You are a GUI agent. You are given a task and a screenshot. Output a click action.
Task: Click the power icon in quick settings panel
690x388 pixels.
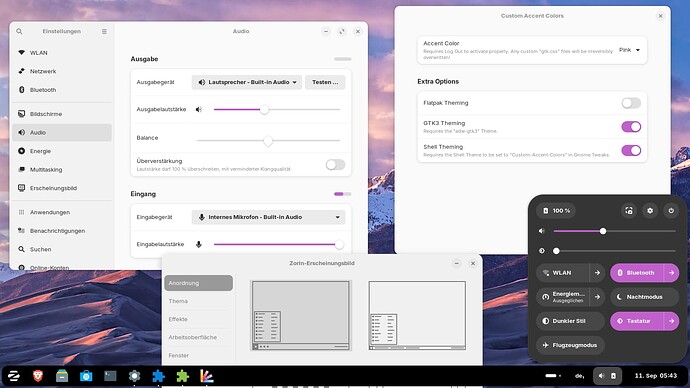671,211
